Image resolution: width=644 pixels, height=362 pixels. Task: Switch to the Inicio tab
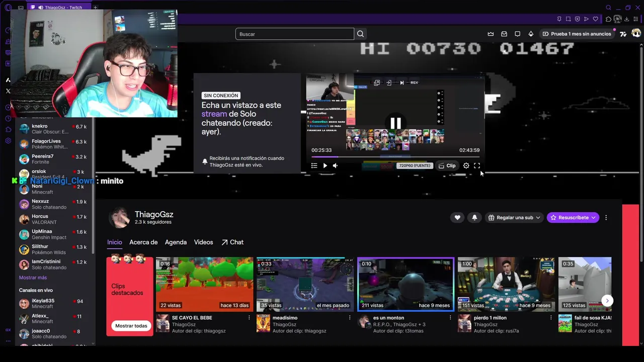point(115,242)
